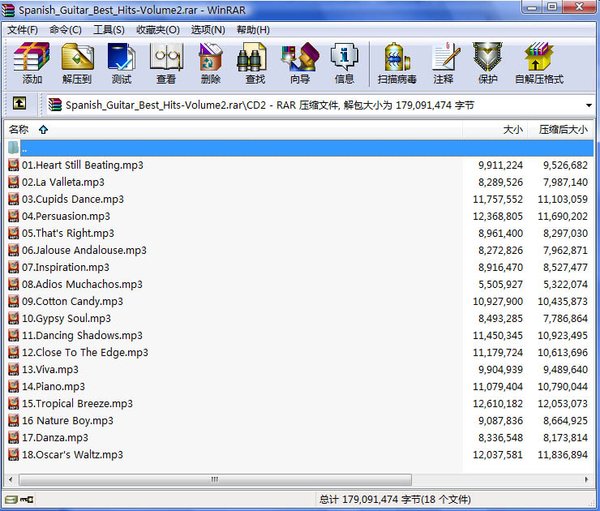The image size is (600, 511).
Task: Open the 工具(S) menu
Action: click(109, 29)
